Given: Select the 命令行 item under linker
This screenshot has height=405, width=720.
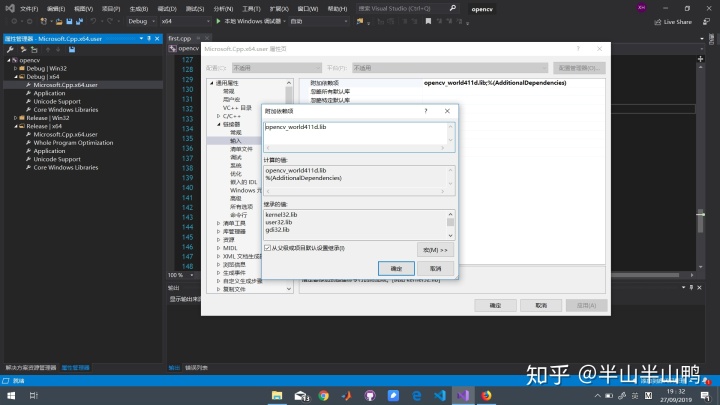Looking at the screenshot, I should click(238, 215).
